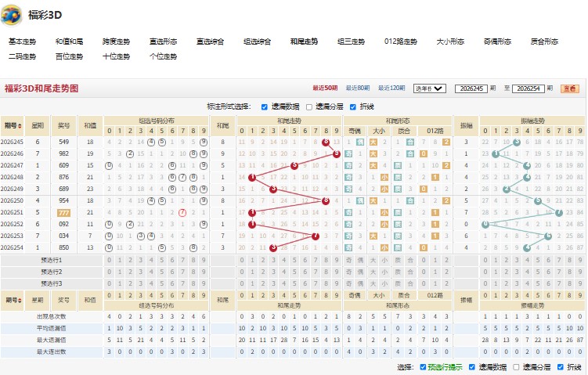Screen dimensions: 588x375
Task: Click the highlighted 777 prize number
Action: [63, 213]
